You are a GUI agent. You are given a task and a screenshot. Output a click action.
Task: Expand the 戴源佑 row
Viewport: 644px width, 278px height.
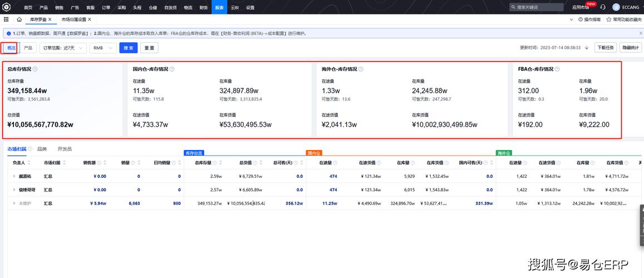point(14,176)
